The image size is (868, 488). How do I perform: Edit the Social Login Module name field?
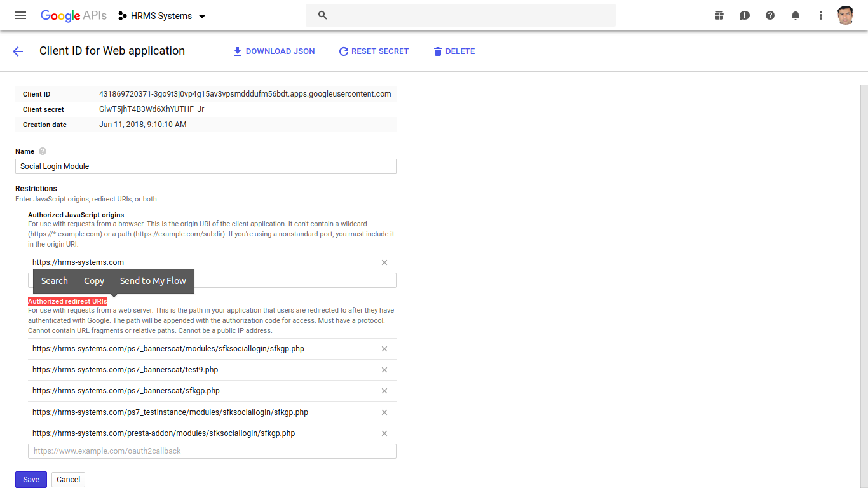[206, 166]
